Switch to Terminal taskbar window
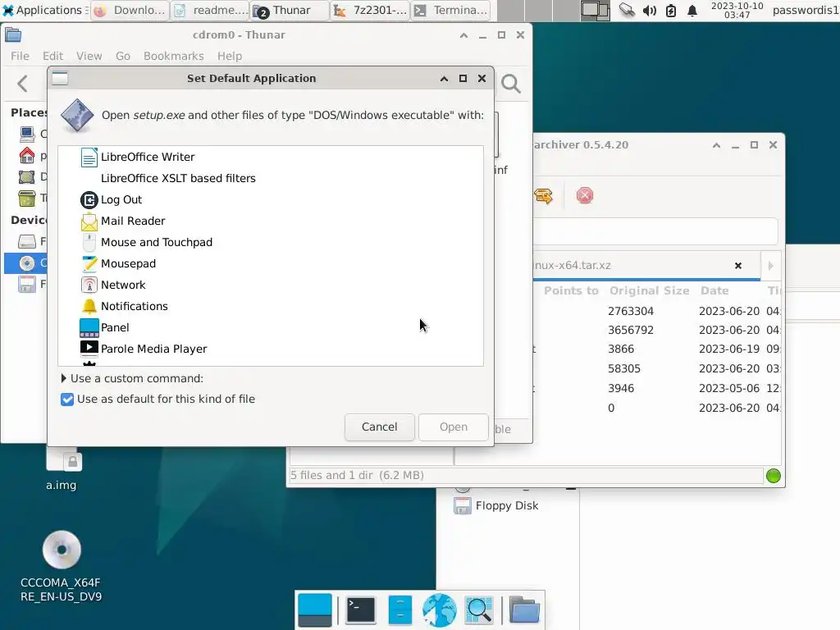This screenshot has height=630, width=840. [452, 10]
